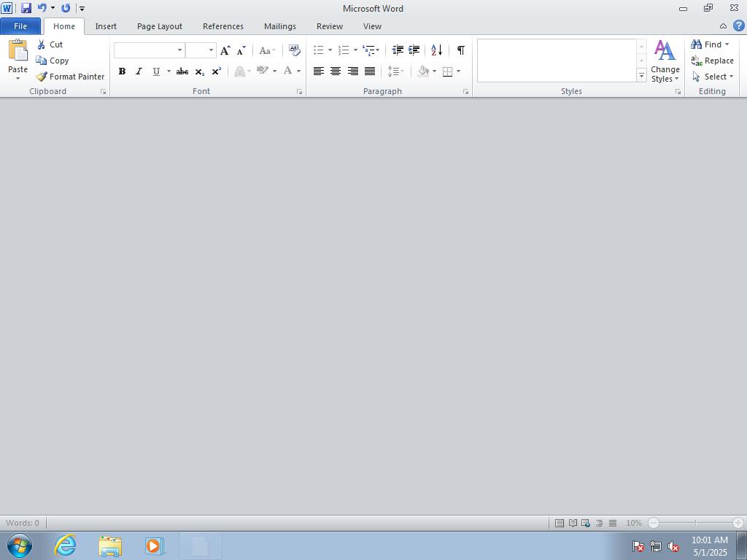Viewport: 747px width, 560px height.
Task: Expand the Bullets list dropdown arrow
Action: coord(330,50)
